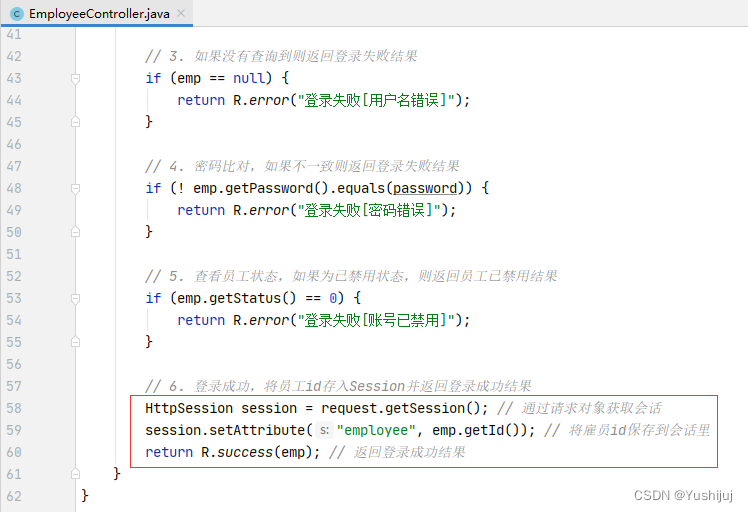Click the string "登录失败[密码错误]"
The image size is (748, 512).
point(369,210)
